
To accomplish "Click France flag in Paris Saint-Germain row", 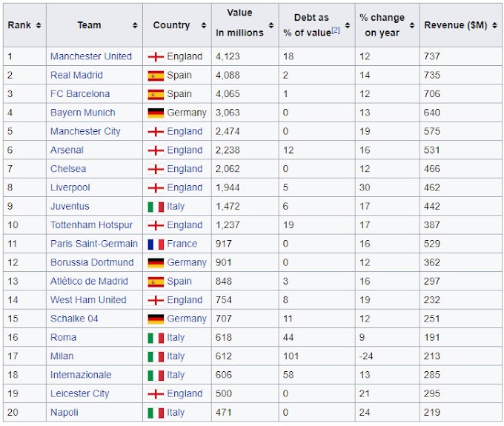I will [x=156, y=244].
